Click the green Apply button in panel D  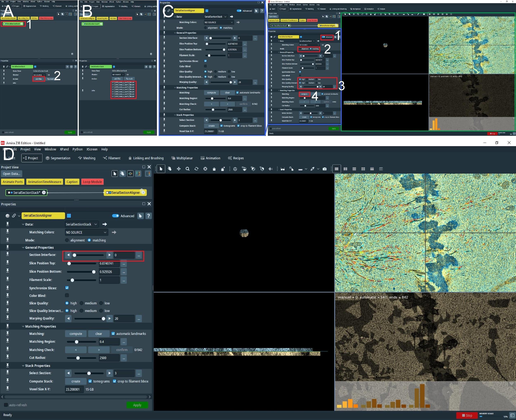[x=137, y=405]
